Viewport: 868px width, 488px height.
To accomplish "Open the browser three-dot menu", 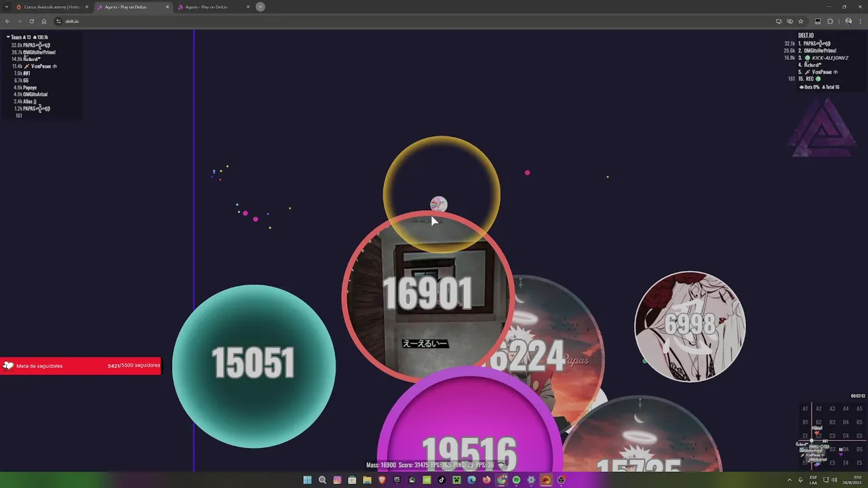I will 861,21.
